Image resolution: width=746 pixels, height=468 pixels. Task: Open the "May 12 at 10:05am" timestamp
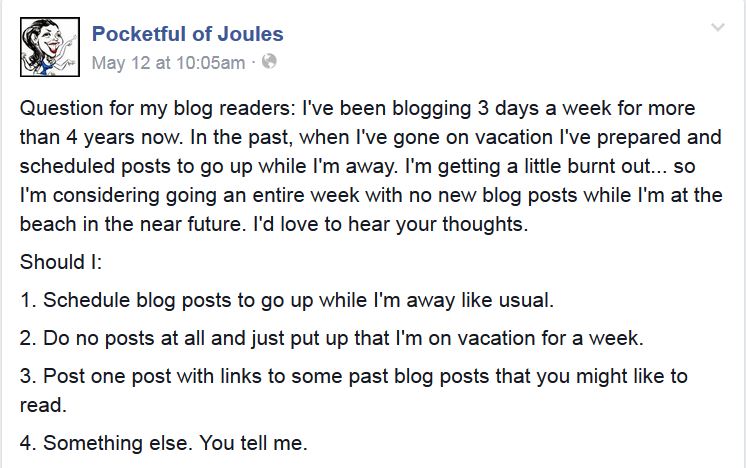coord(168,63)
